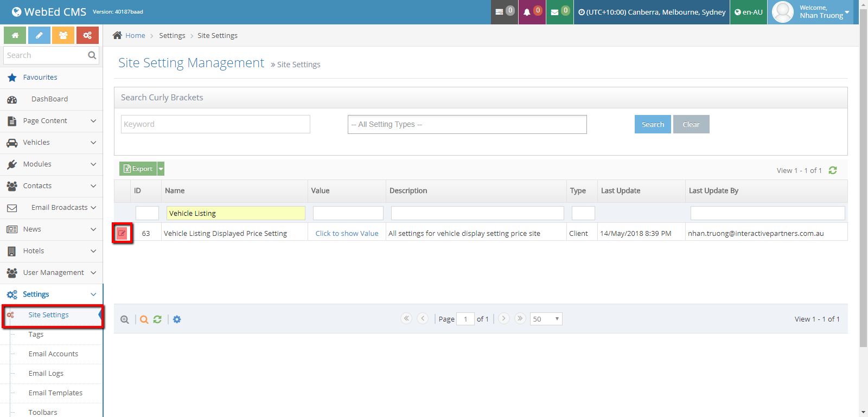Expand the Page Content sidebar menu
The height and width of the screenshot is (417, 868).
click(x=52, y=121)
